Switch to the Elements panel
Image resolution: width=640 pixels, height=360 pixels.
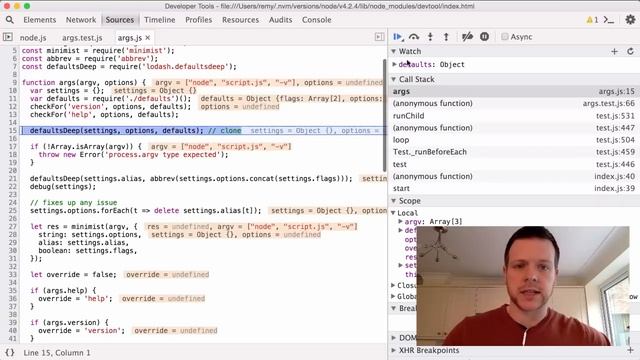(40, 20)
